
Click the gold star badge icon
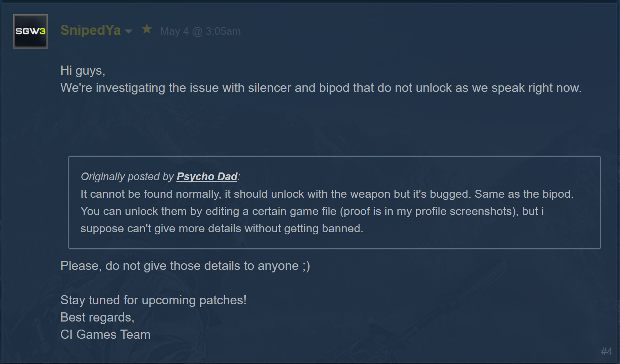(147, 29)
